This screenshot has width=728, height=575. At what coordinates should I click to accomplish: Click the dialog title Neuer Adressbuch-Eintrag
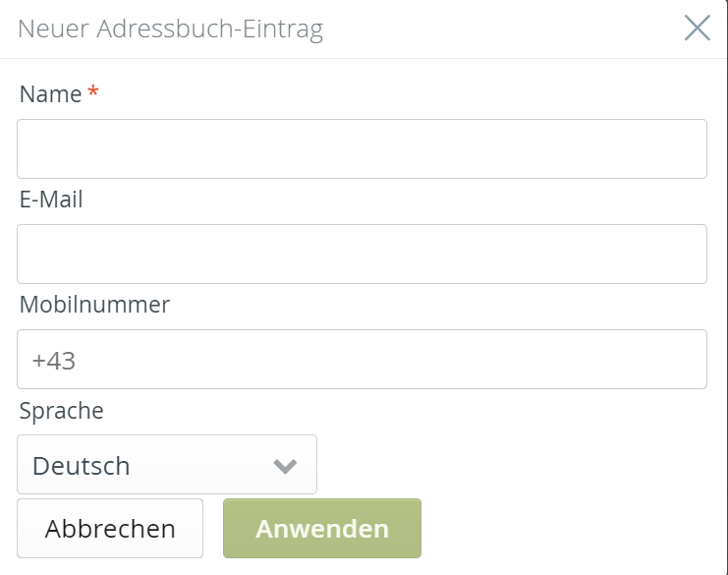tap(170, 29)
